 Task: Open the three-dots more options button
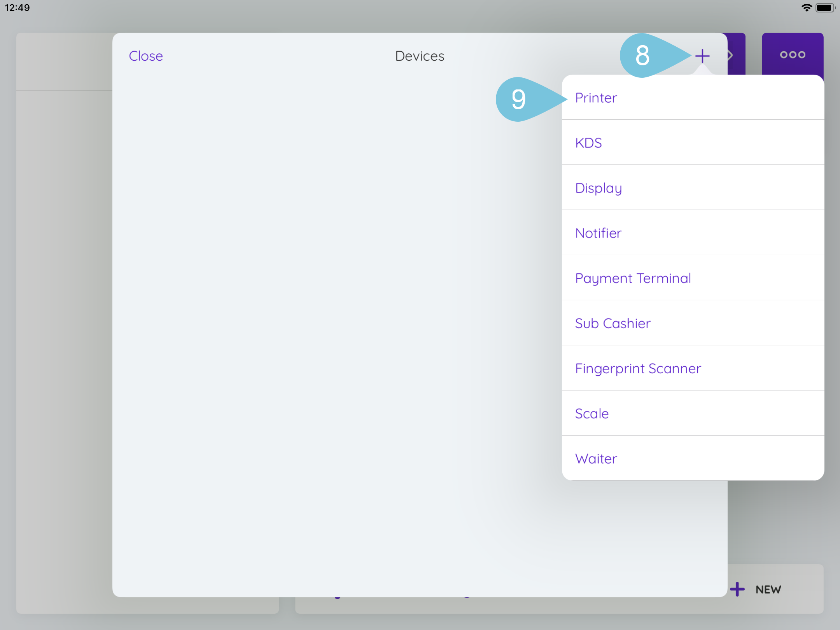click(x=792, y=54)
